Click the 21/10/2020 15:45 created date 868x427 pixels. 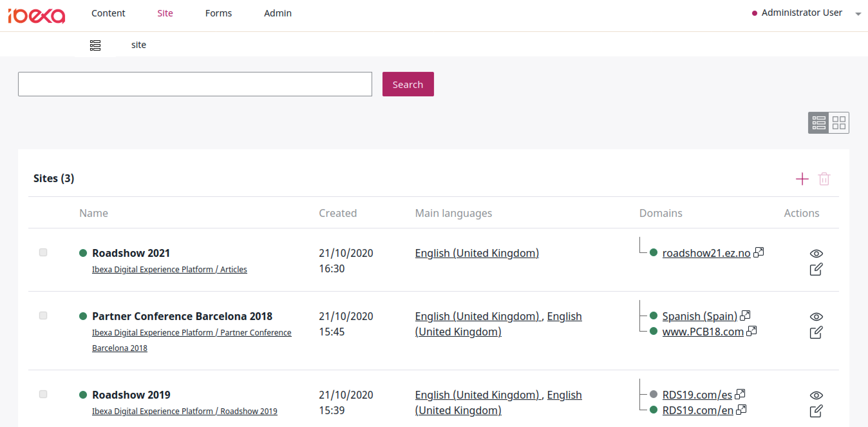(346, 324)
